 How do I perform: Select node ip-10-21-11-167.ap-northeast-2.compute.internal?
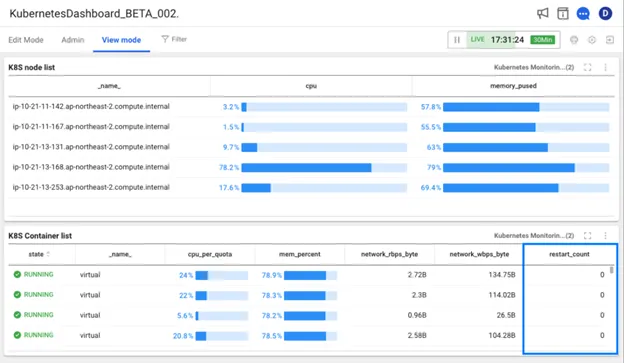pyautogui.click(x=91, y=127)
